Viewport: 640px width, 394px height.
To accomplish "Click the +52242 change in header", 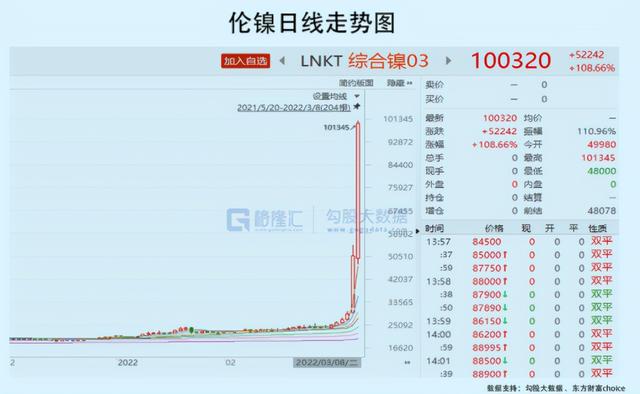I will 587,54.
